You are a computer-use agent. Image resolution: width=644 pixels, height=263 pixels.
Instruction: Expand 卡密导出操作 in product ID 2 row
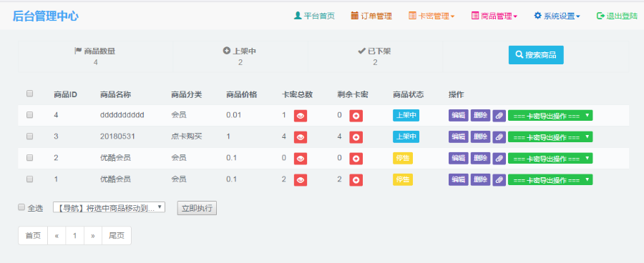coord(550,159)
